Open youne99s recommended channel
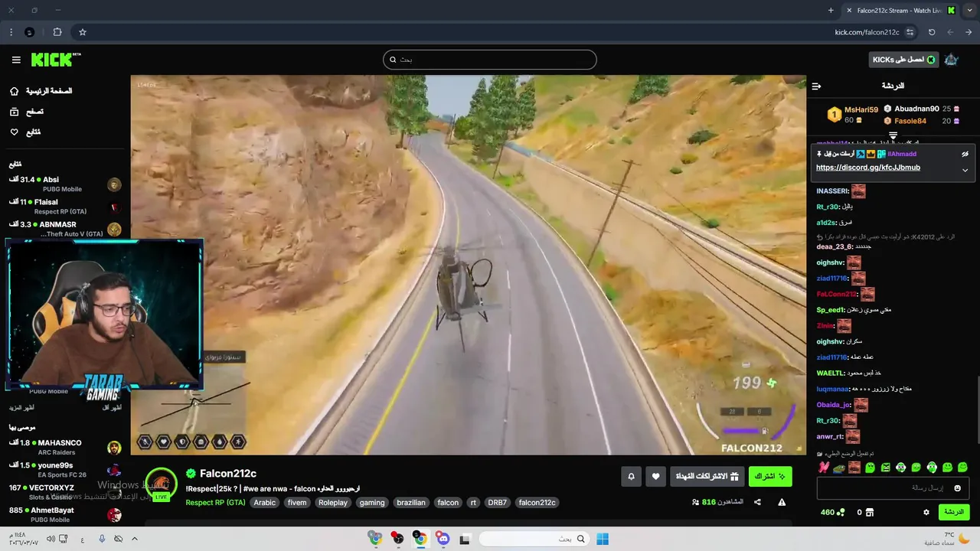 click(65, 470)
